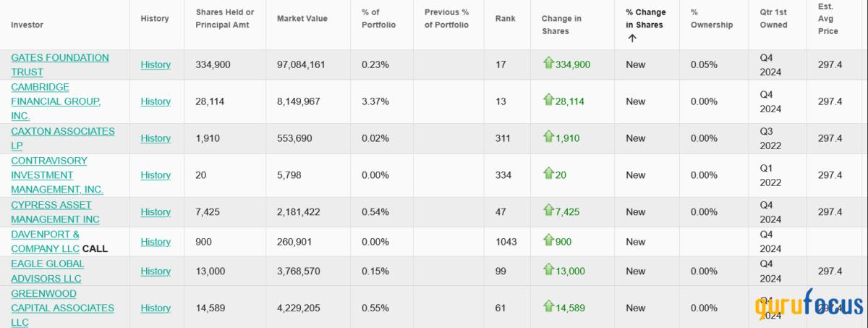Open History link for Eagle Global Advisors
Screen dimensions: 868x328
pos(156,271)
